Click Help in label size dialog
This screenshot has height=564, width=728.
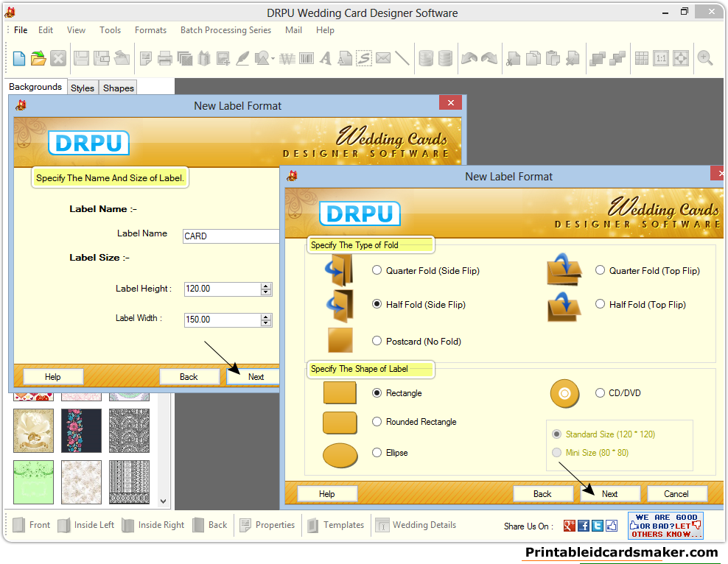[x=53, y=377]
